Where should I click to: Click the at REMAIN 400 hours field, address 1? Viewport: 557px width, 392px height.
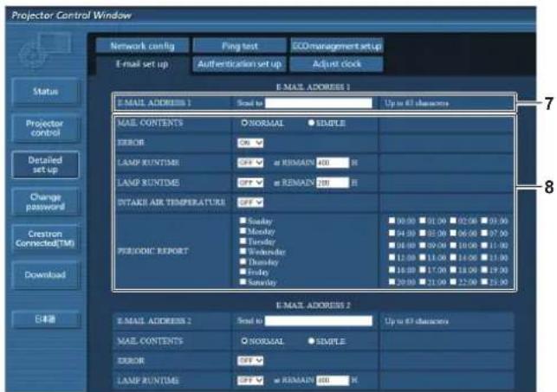click(x=333, y=163)
